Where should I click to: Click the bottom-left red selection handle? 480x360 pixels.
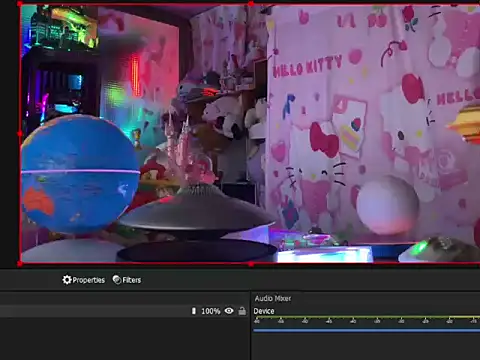tap(20, 264)
